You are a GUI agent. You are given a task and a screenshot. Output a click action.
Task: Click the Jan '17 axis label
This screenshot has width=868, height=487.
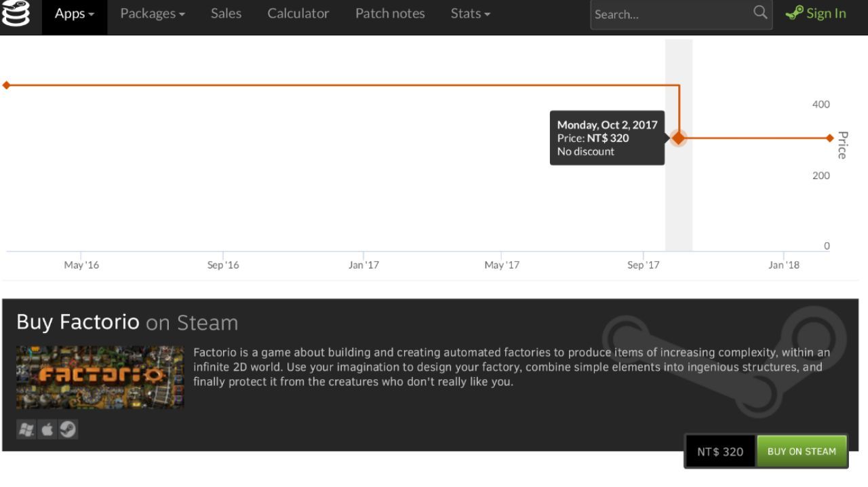click(363, 265)
